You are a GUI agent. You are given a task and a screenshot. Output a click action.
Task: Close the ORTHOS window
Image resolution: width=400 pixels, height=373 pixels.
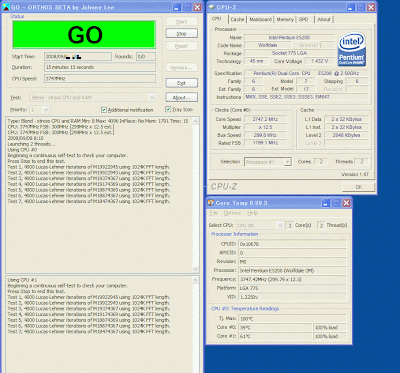pos(198,7)
